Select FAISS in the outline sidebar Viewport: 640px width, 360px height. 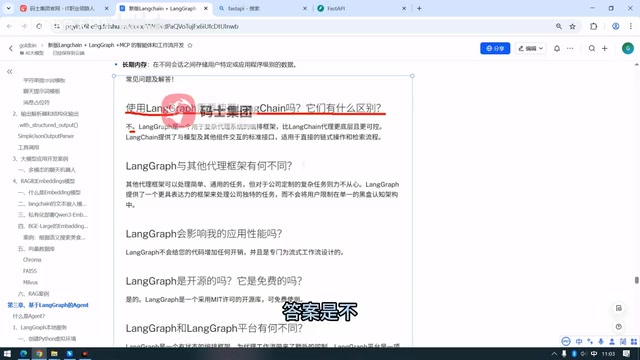pyautogui.click(x=30, y=271)
